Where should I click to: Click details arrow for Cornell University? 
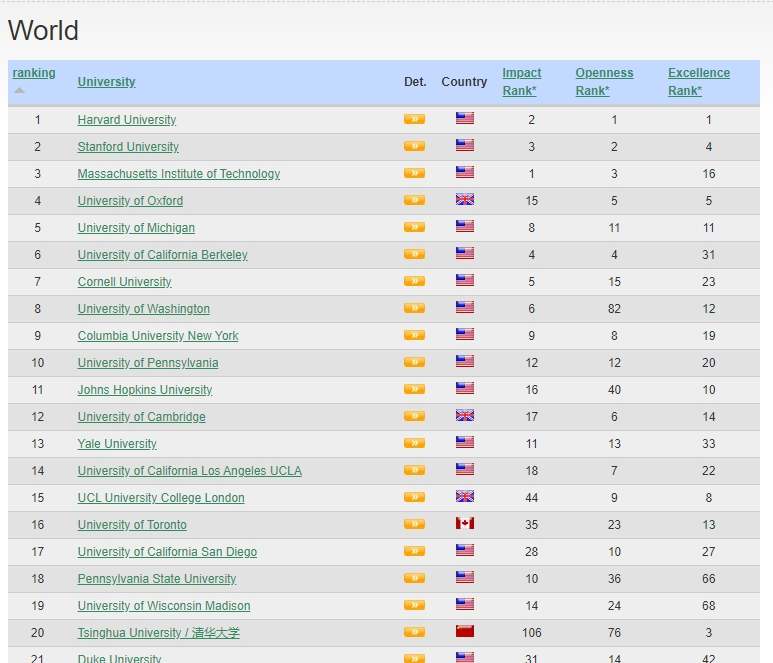[x=414, y=281]
